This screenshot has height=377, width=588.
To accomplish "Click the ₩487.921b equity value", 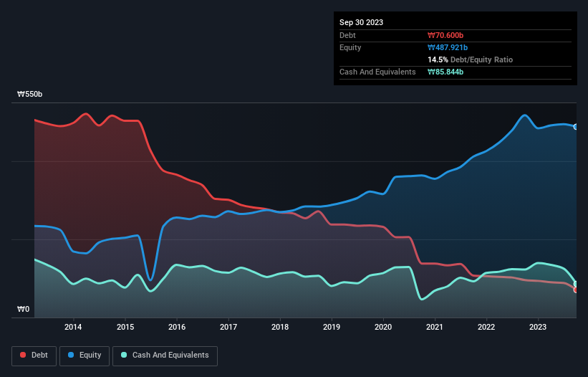I will coord(448,47).
